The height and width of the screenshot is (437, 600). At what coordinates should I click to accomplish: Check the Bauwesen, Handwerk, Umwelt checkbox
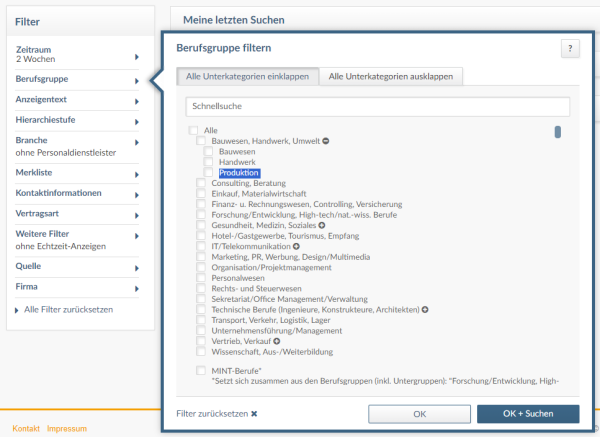(x=201, y=141)
